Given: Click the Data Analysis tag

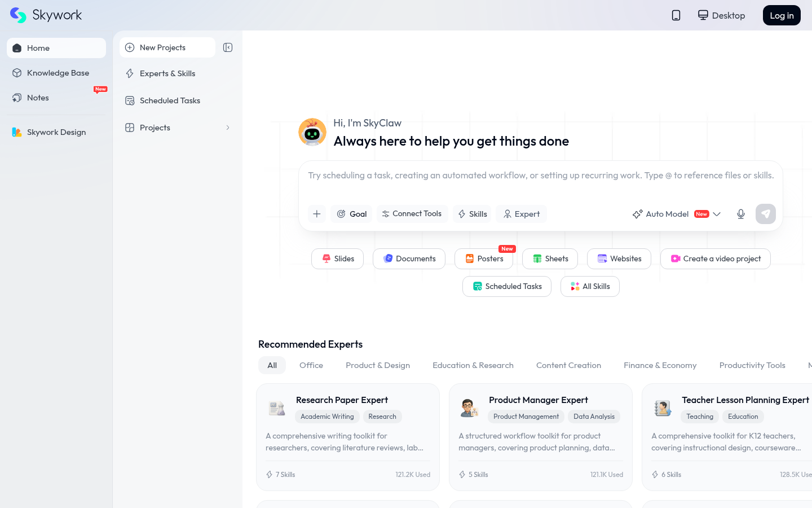Looking at the screenshot, I should pos(594,417).
